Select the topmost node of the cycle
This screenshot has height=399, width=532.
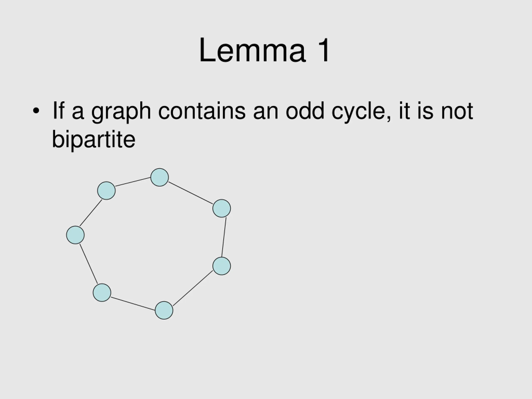tap(159, 177)
